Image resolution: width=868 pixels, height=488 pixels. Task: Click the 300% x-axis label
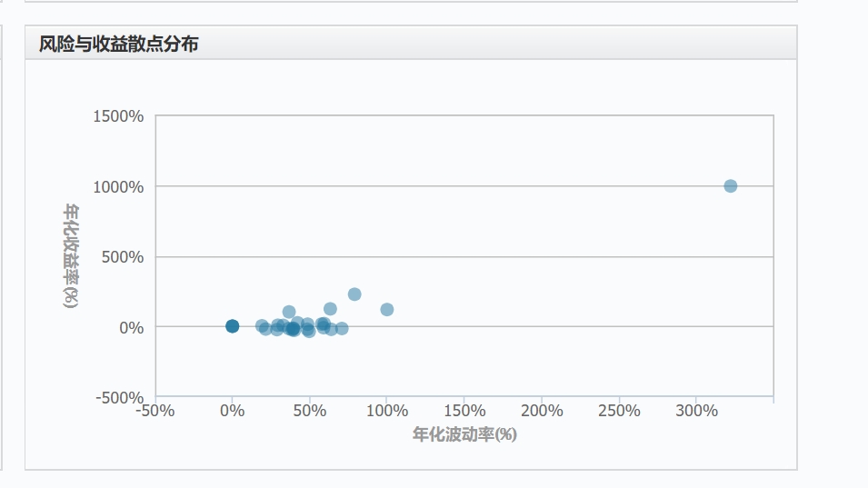point(696,411)
